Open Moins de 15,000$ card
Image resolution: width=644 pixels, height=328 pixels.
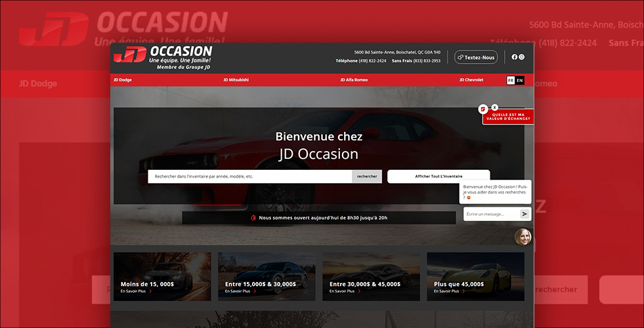tap(162, 277)
